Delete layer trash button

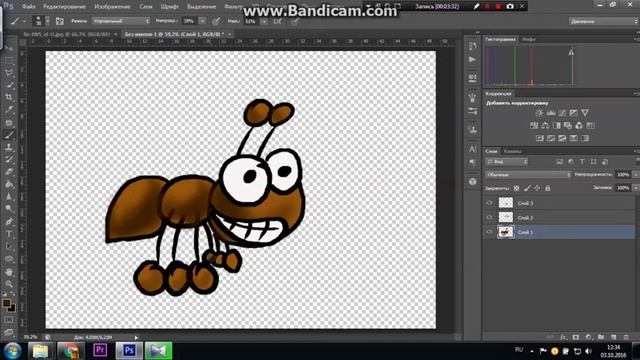(x=626, y=337)
